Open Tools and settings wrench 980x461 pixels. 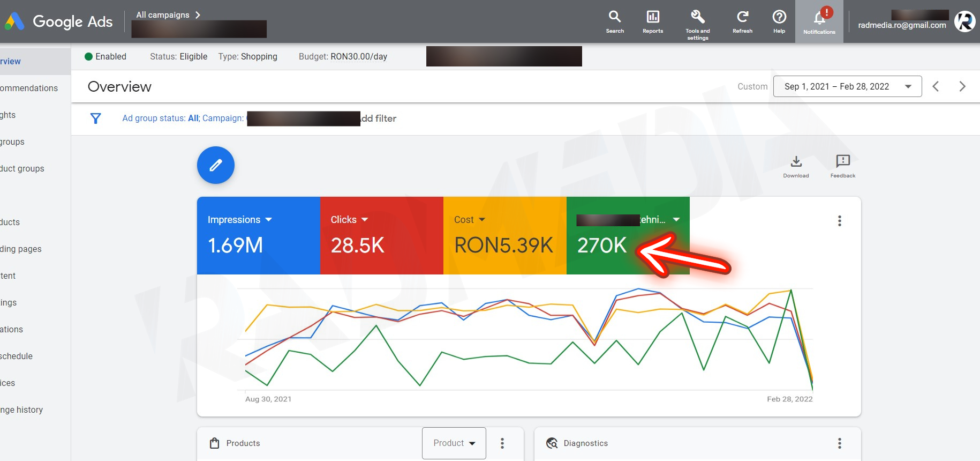(698, 23)
